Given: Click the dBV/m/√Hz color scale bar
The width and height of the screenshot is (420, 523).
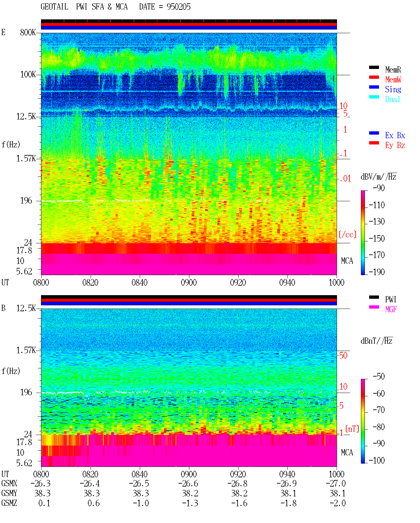Looking at the screenshot, I should 363,232.
